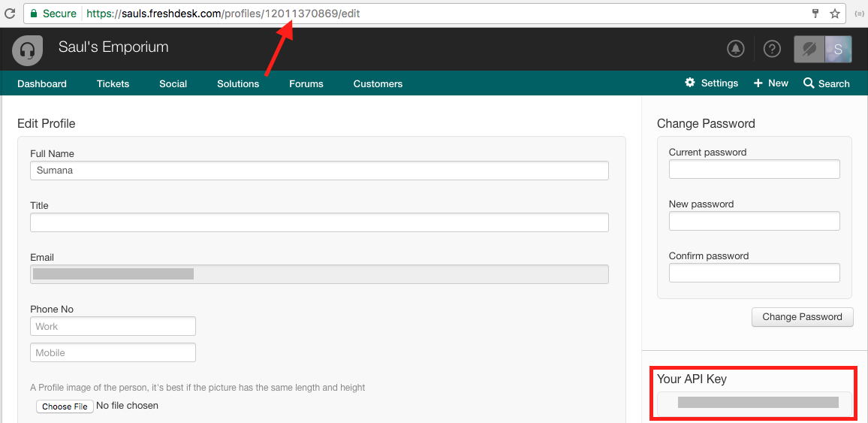Click the Your API Key value box
This screenshot has height=423, width=868.
pyautogui.click(x=755, y=404)
